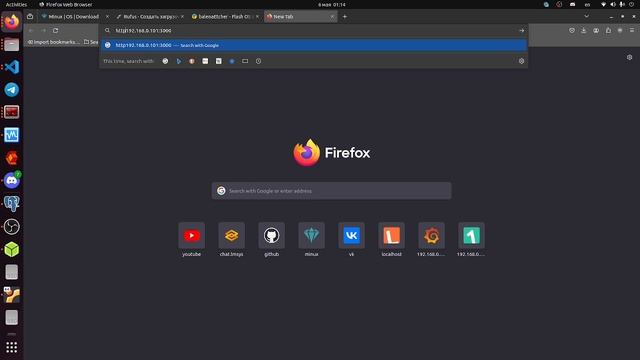The height and width of the screenshot is (360, 640).
Task: Open search settings gear in the URL dropdown
Action: [x=521, y=61]
